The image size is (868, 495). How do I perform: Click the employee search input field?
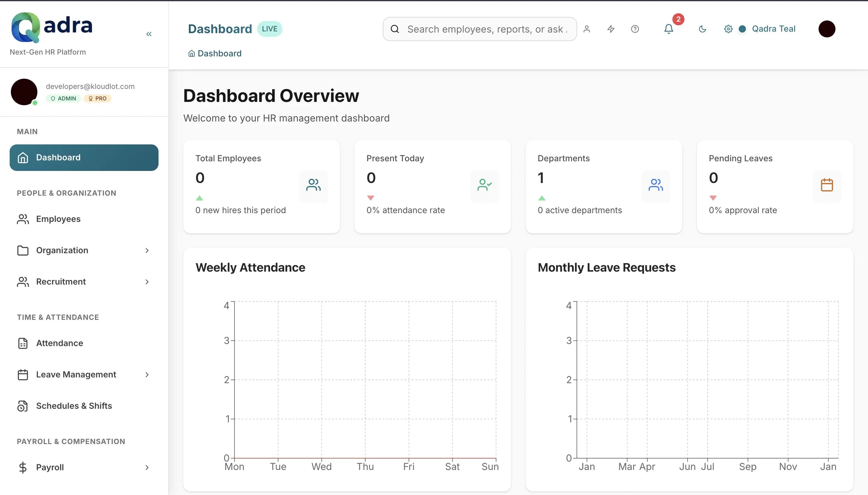[479, 29]
